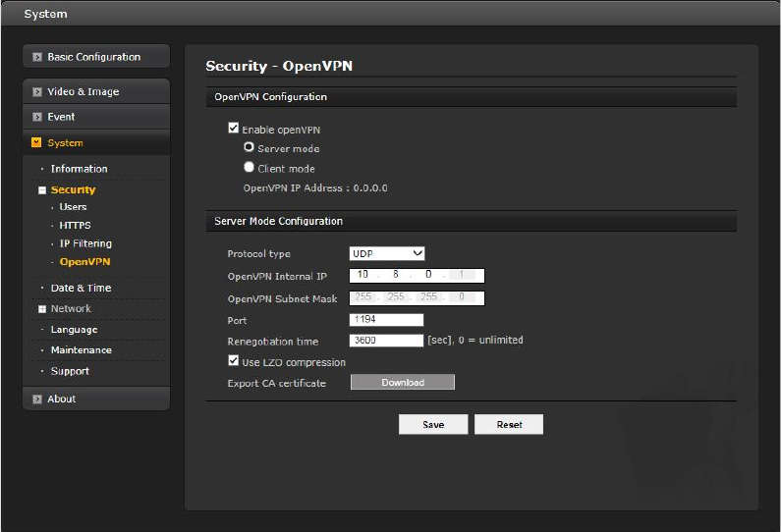This screenshot has width=781, height=532.
Task: Click Renegotiation time field showing 3600
Action: pyautogui.click(x=386, y=341)
